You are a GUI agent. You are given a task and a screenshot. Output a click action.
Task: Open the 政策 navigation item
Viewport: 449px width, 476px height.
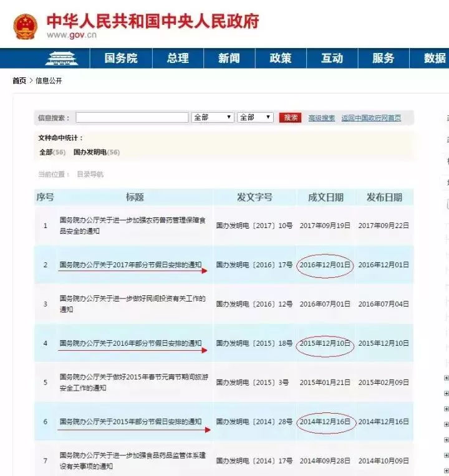281,59
